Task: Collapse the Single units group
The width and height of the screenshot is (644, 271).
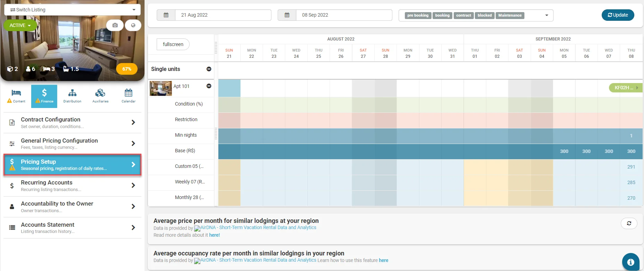Action: click(x=209, y=69)
